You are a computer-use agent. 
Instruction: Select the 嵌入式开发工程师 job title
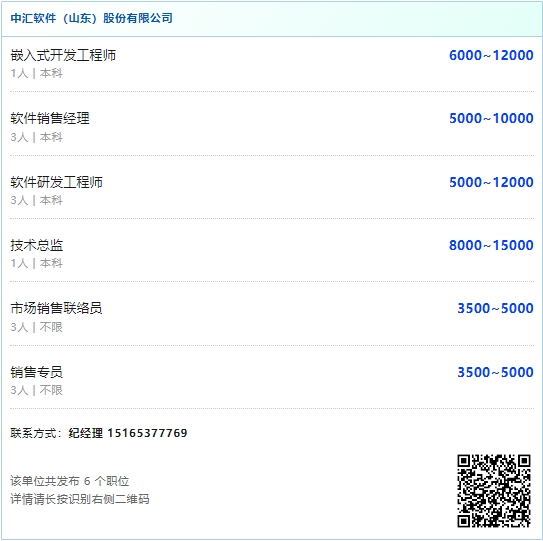63,55
